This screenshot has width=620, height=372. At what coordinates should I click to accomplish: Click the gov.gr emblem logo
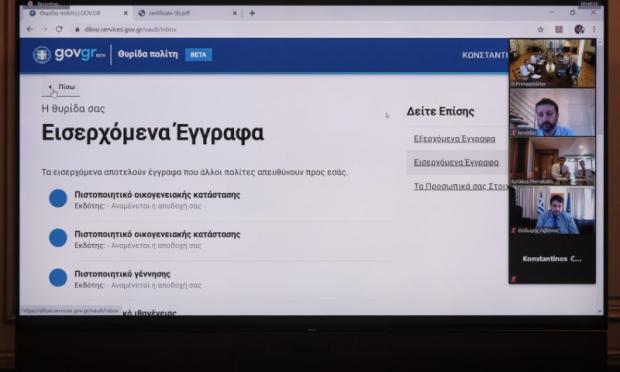pos(42,55)
